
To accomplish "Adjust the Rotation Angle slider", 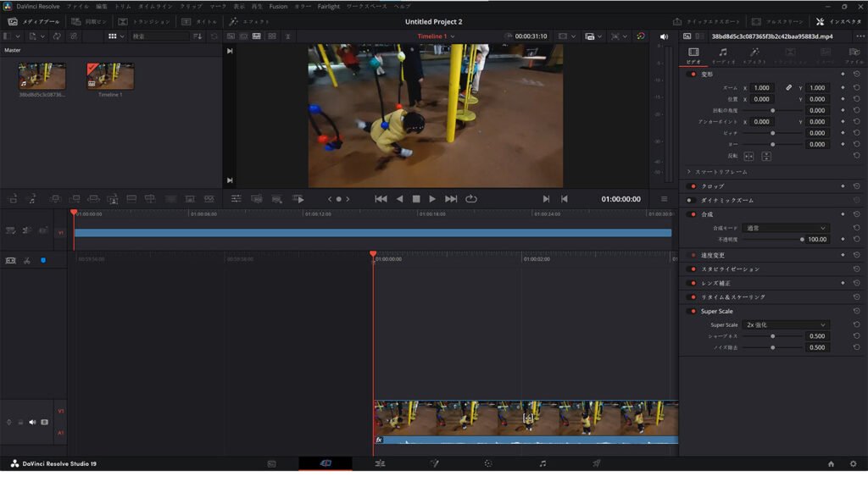I will [773, 111].
